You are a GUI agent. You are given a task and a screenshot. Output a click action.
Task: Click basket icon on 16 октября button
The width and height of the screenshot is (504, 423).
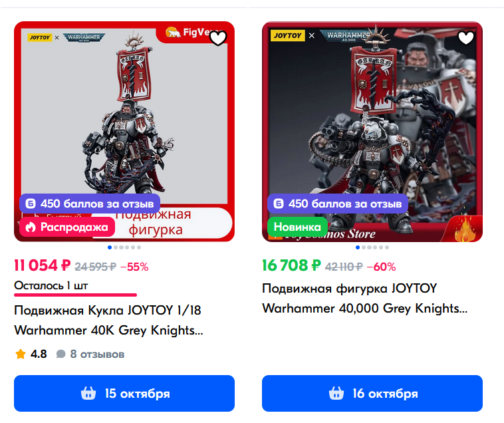[336, 393]
